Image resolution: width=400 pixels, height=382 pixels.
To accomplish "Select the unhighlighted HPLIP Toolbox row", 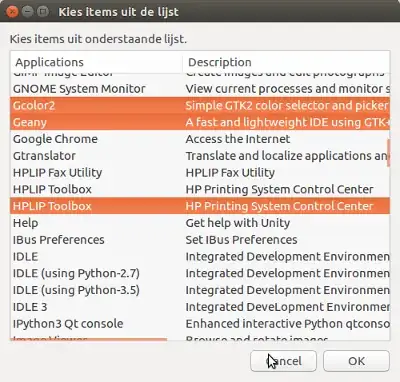I will (200, 189).
